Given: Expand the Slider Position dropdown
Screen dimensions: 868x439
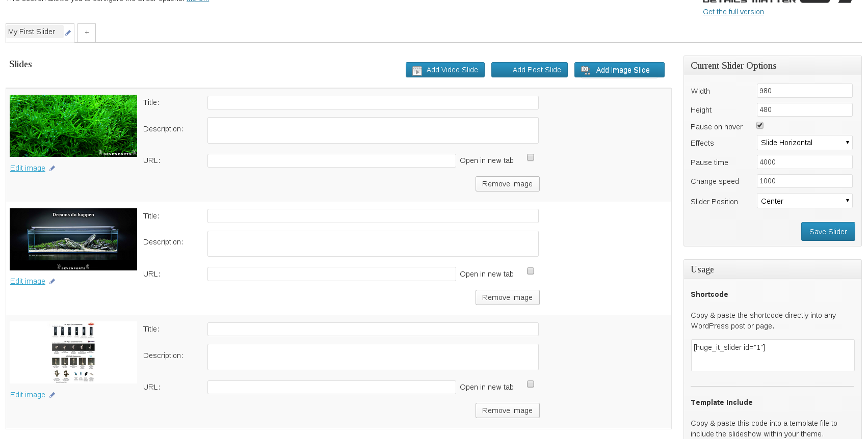Looking at the screenshot, I should coord(804,201).
